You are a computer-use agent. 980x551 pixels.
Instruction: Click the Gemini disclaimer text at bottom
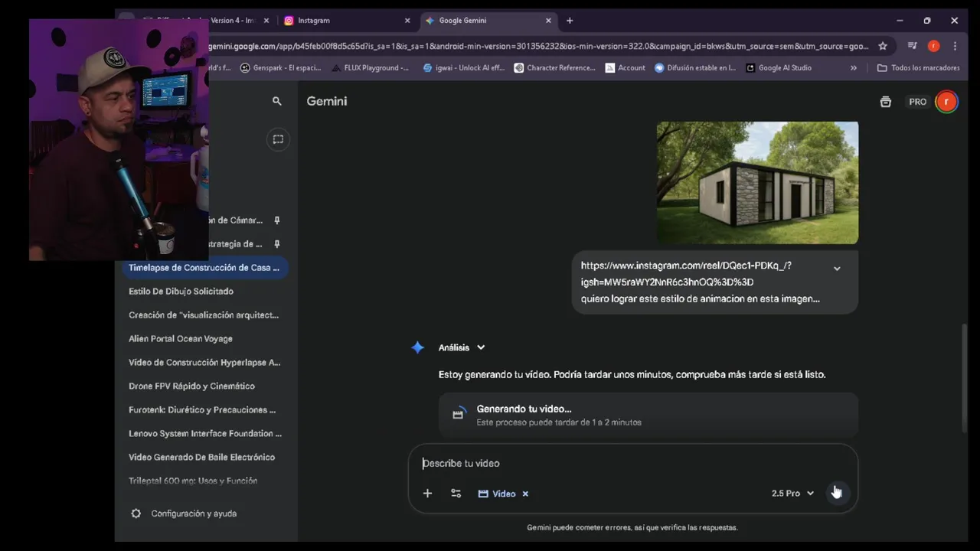pyautogui.click(x=632, y=527)
